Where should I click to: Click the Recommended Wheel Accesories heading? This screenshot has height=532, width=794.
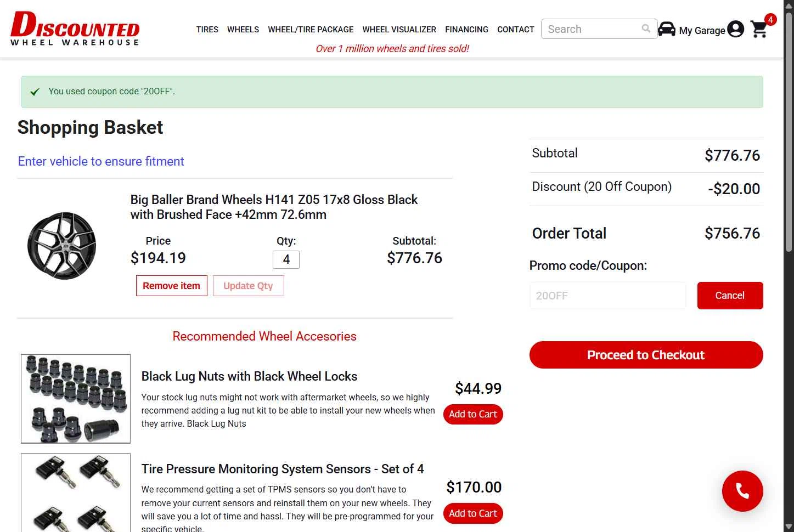pyautogui.click(x=264, y=336)
